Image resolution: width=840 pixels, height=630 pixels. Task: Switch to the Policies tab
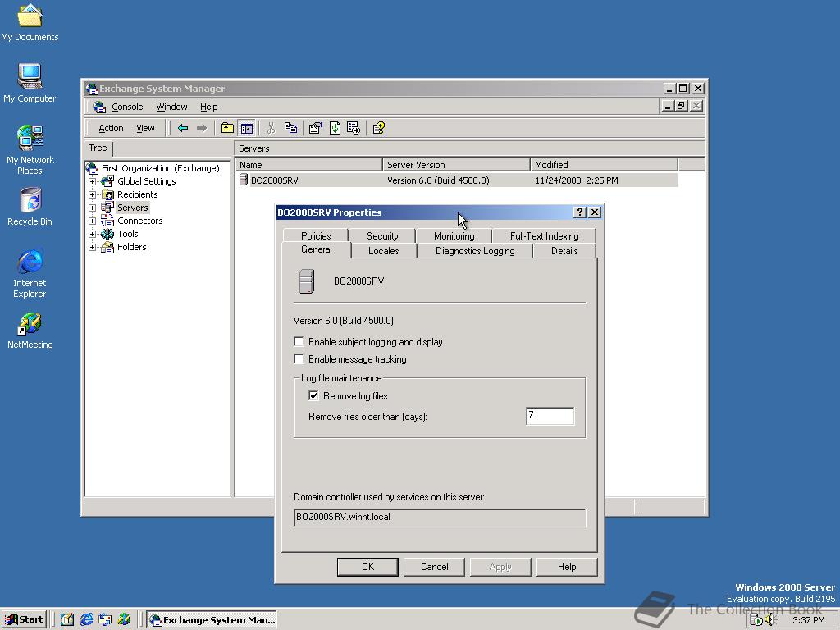(316, 235)
